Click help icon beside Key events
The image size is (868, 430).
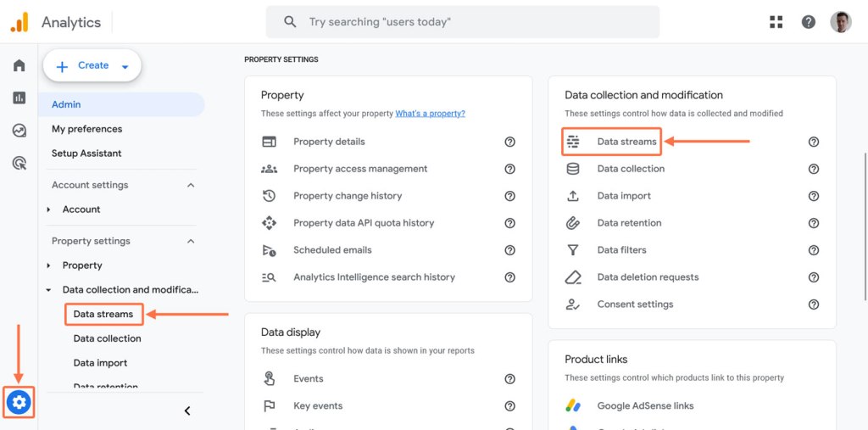pos(509,406)
